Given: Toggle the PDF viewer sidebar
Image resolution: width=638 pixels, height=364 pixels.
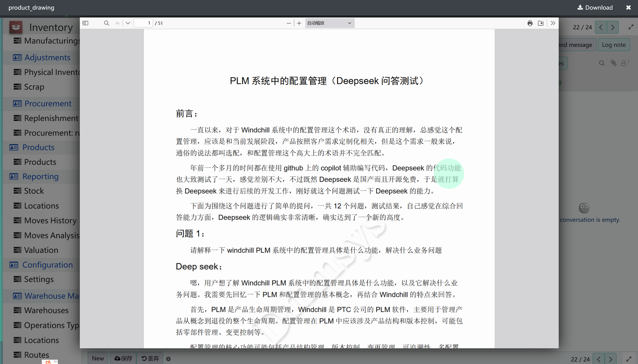Looking at the screenshot, I should point(85,23).
